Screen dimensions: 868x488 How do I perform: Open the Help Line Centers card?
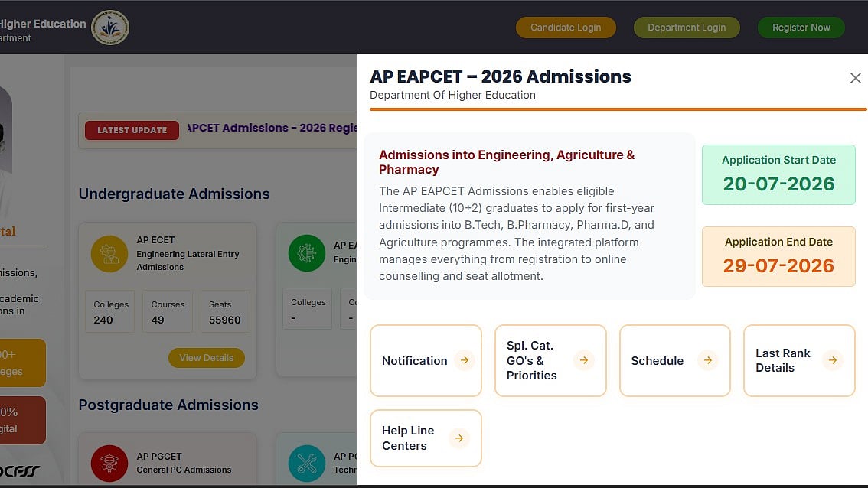(x=426, y=438)
